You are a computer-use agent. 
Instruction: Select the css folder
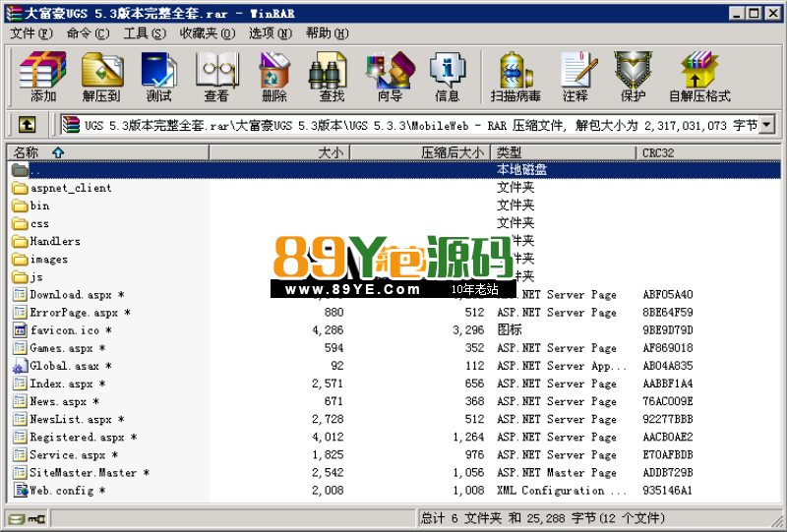tap(30, 223)
